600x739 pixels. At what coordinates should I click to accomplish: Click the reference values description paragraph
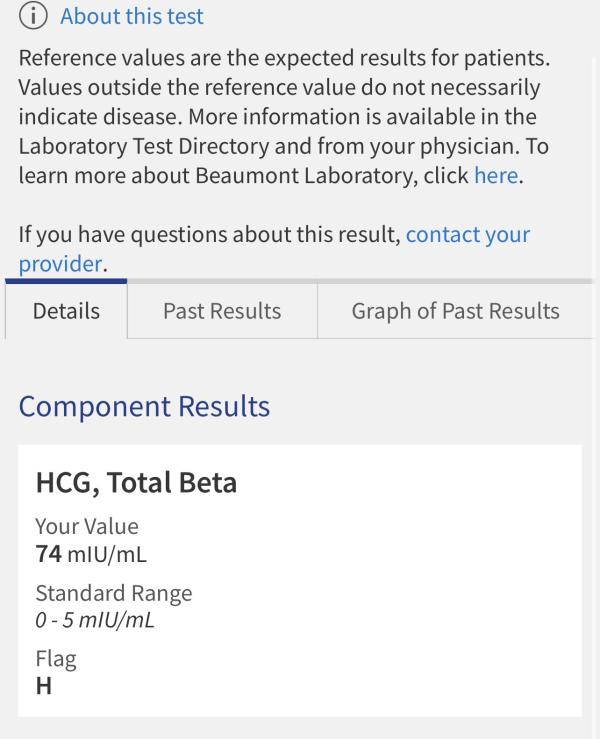284,116
